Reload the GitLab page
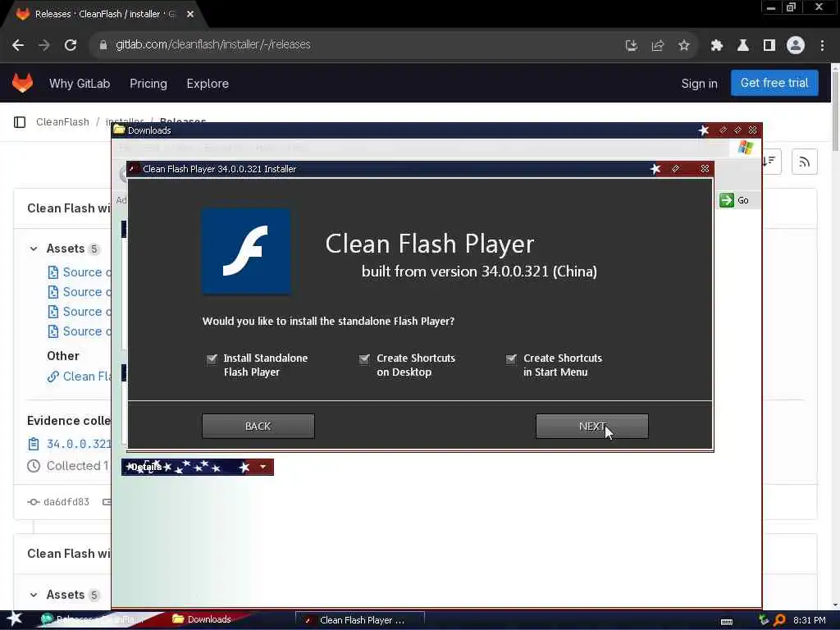This screenshot has width=840, height=630. (x=71, y=45)
